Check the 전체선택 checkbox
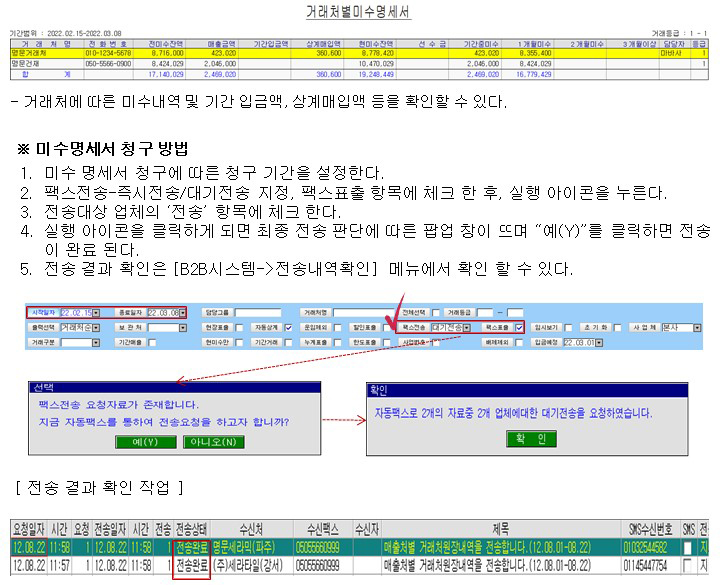Image resolution: width=720 pixels, height=585 pixels. [436, 313]
